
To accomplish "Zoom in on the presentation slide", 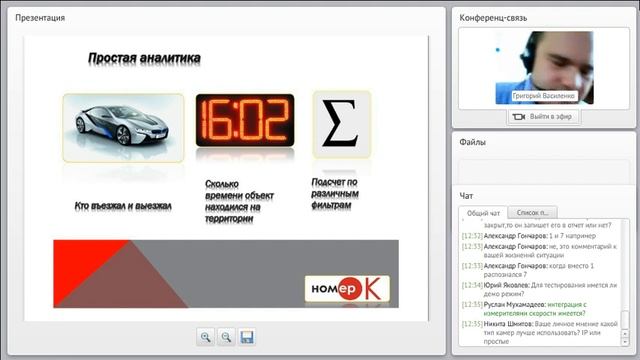I will click(205, 337).
